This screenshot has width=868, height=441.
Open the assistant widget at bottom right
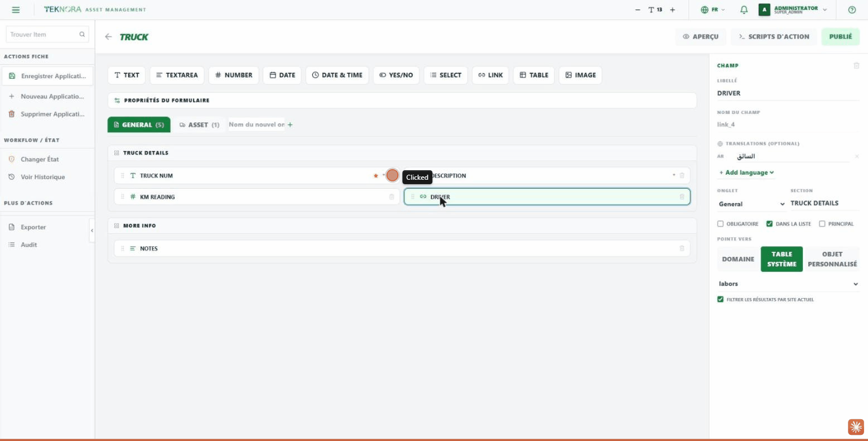tap(856, 427)
